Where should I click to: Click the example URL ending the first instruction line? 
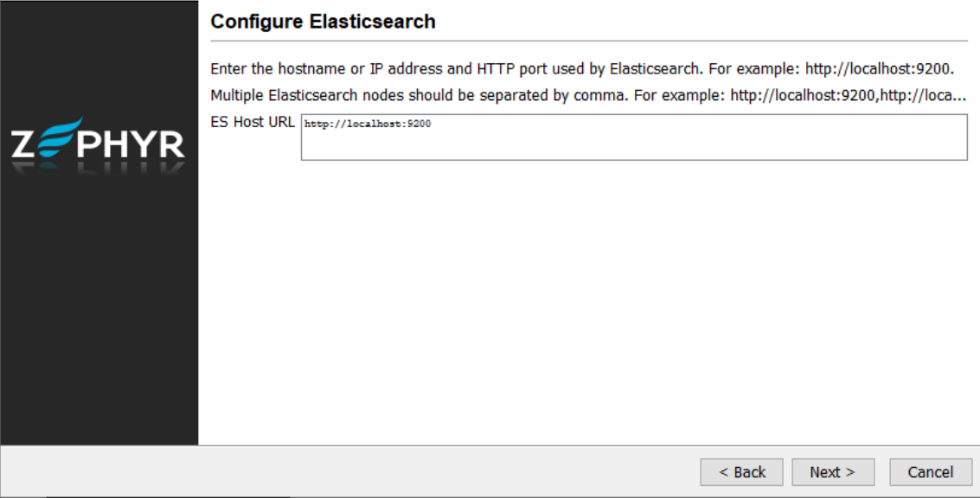(x=879, y=68)
